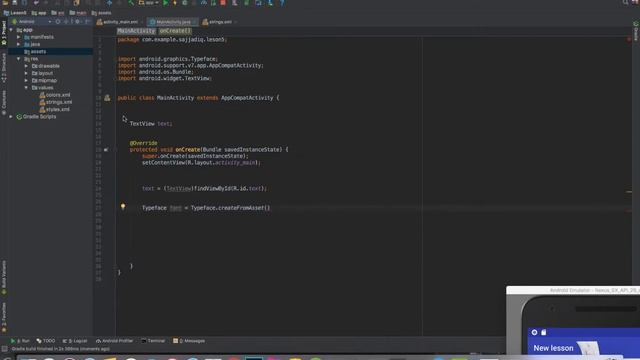Collapse the res folder

(18, 59)
